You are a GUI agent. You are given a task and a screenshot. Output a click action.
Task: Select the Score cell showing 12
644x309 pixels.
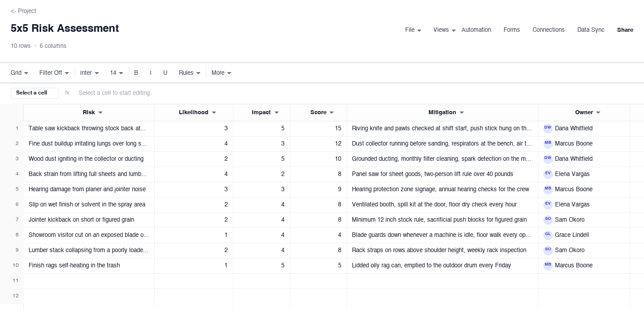pos(318,144)
